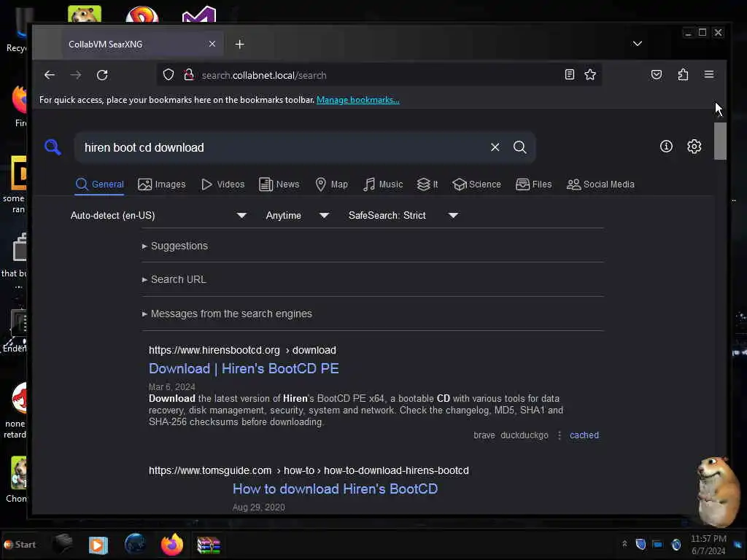
Task: Expand the Search URL section
Action: [x=174, y=279]
